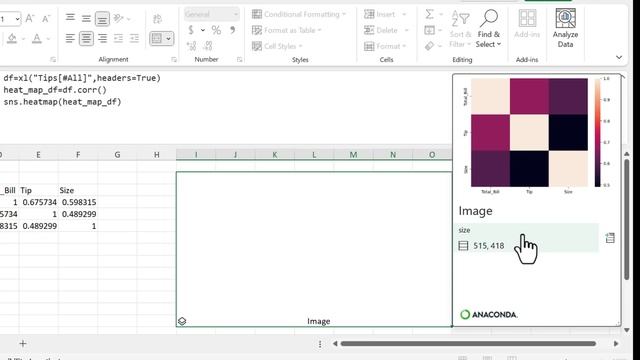Open Accounting format dropdown arrow

pos(202,30)
